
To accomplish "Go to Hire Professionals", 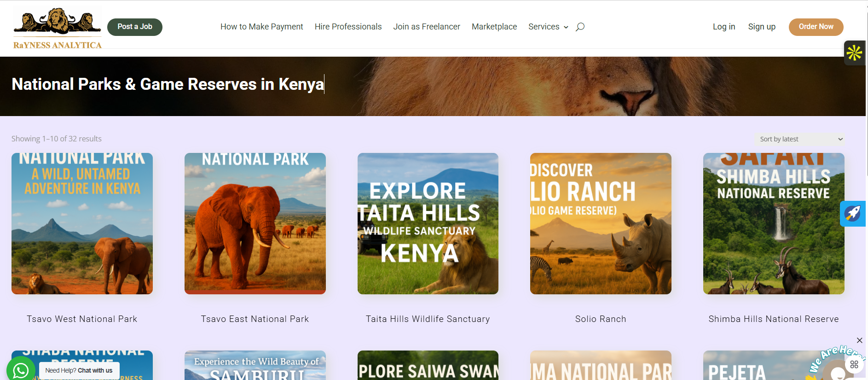I will 348,27.
